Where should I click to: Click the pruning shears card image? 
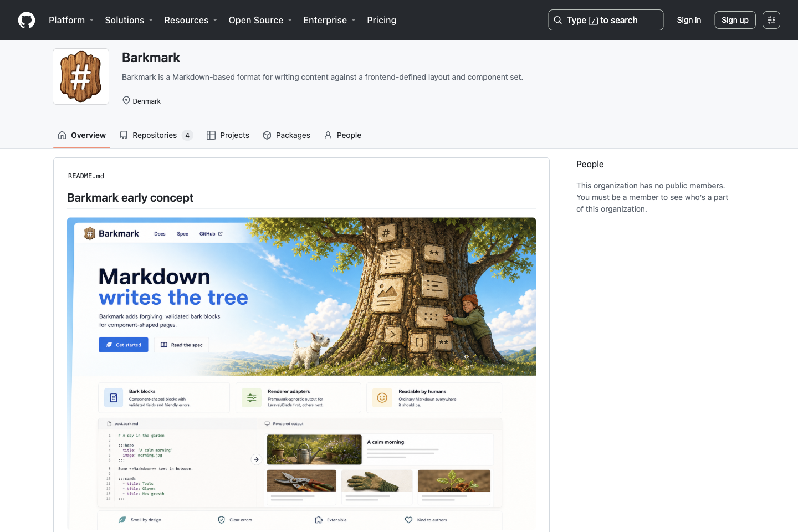tap(301, 480)
